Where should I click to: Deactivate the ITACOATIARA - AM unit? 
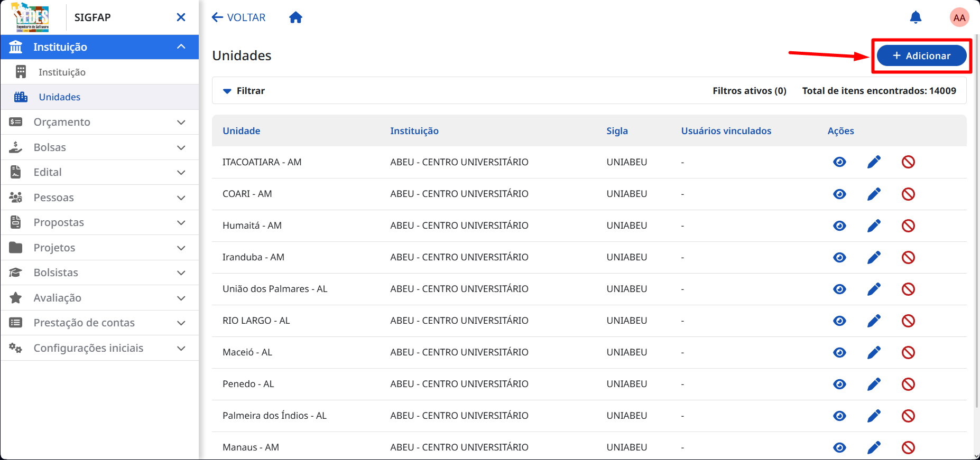coord(908,162)
